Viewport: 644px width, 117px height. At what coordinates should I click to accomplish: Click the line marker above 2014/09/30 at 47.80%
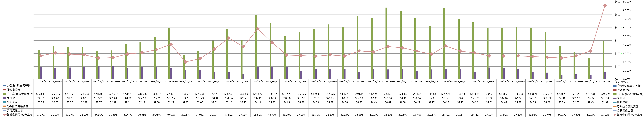tap(229, 38)
